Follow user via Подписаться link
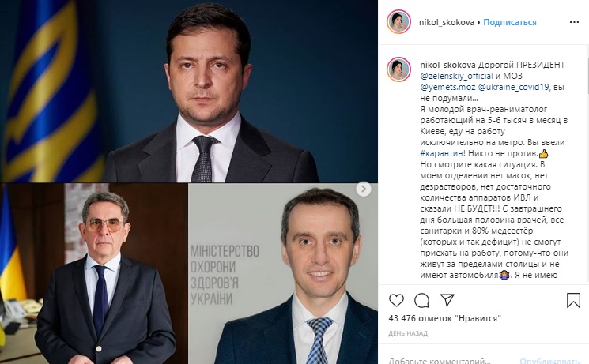589x364 pixels. [x=510, y=22]
